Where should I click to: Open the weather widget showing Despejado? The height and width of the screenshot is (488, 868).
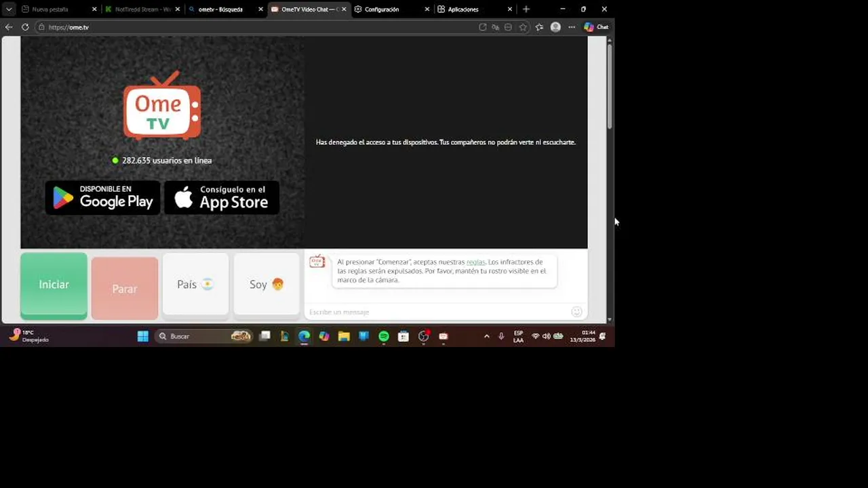[28, 336]
